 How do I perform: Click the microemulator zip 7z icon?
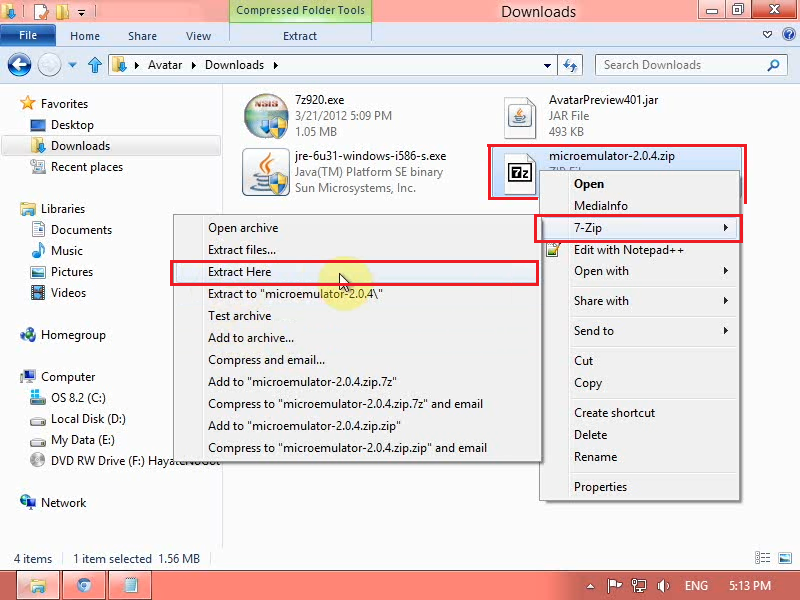[x=520, y=173]
